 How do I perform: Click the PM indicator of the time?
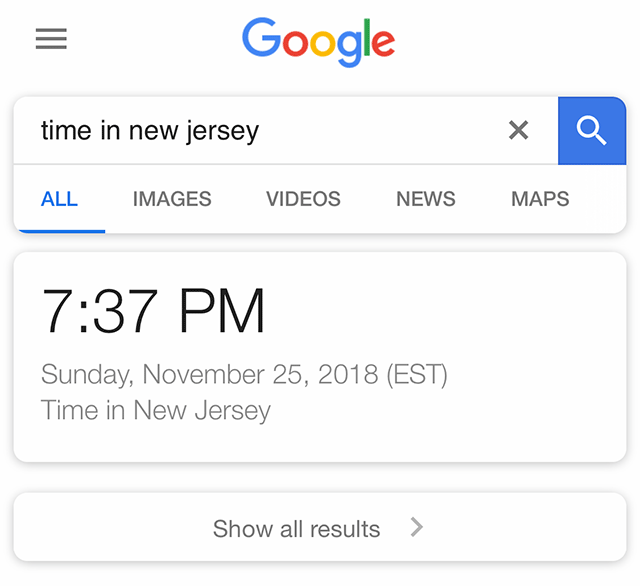(222, 311)
